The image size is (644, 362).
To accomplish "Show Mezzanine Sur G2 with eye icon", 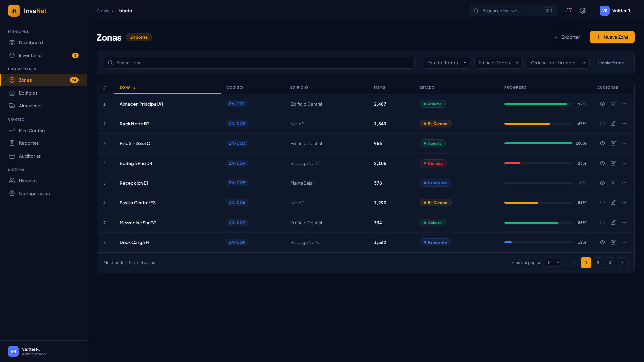I will click(x=602, y=223).
